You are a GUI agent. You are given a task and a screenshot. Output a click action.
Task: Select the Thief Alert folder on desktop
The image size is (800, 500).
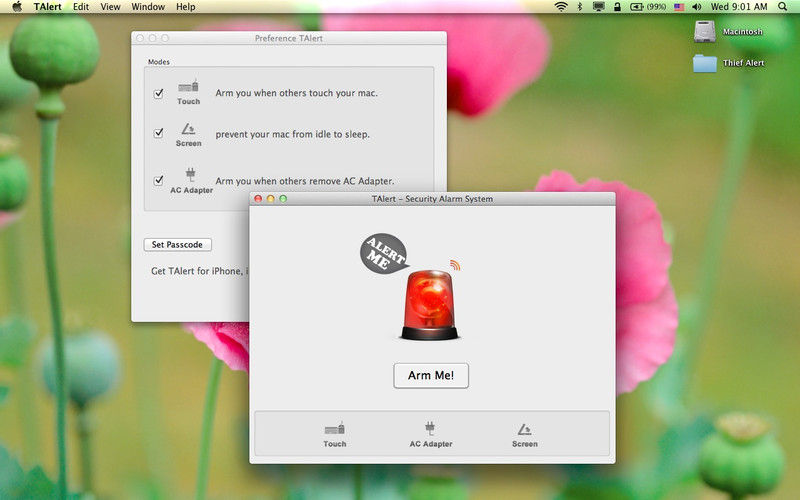[705, 63]
